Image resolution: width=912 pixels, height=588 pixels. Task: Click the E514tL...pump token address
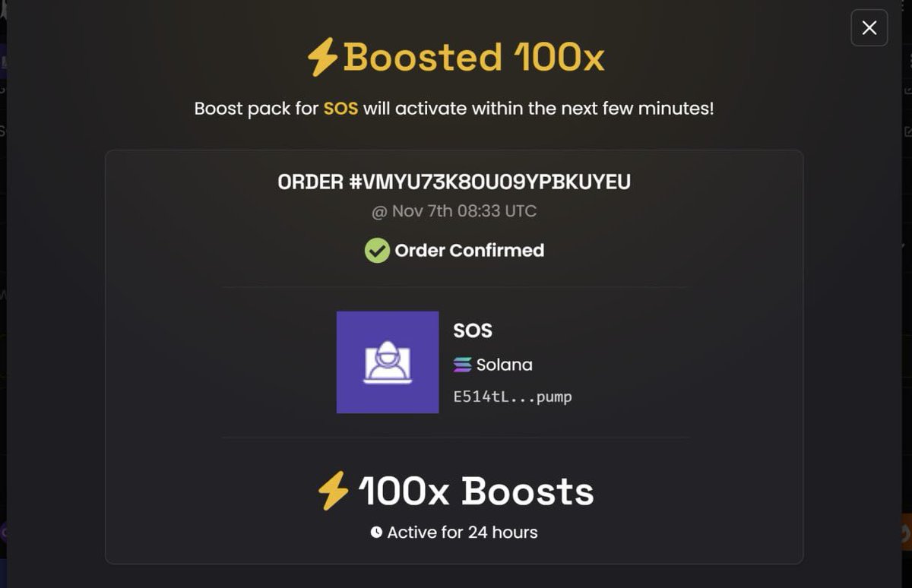[512, 397]
